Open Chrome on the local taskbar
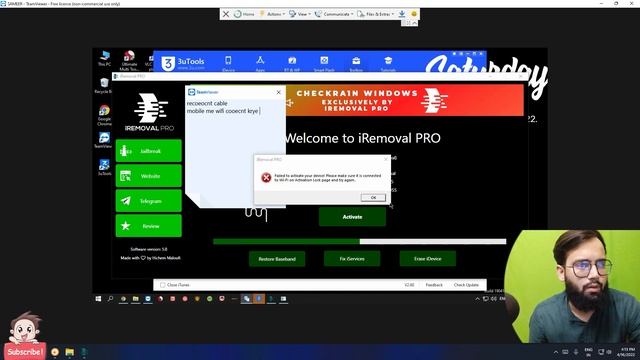This screenshot has height=360, width=640. coord(55,351)
